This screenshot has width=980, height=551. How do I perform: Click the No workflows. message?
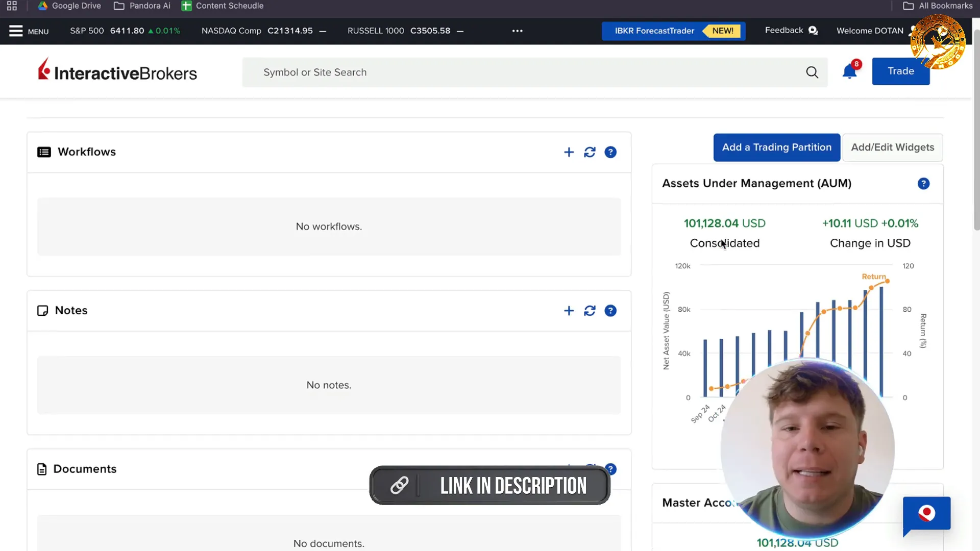click(x=329, y=227)
